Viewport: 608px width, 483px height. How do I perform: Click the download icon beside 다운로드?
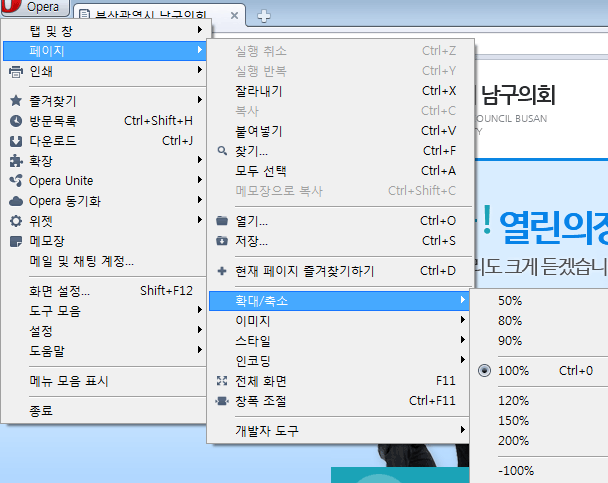15,141
